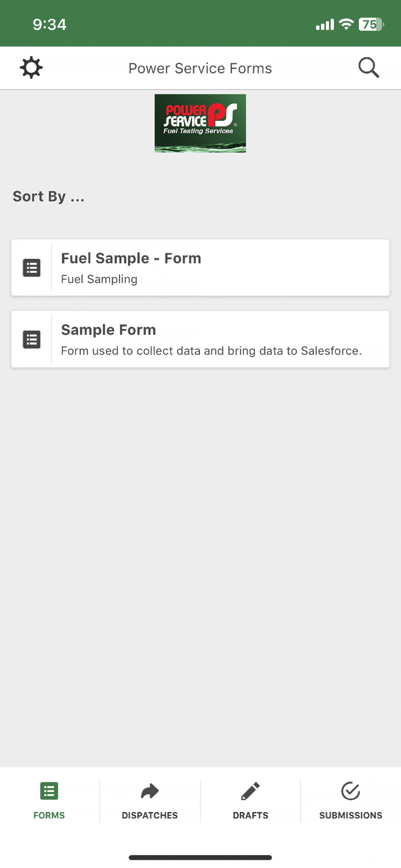Tap the Submissions checkmark icon
The image size is (401, 868).
click(x=351, y=791)
